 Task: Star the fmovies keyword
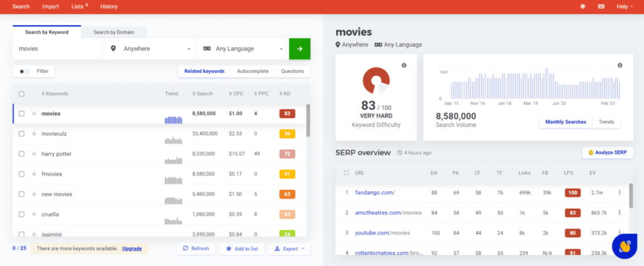click(x=34, y=174)
